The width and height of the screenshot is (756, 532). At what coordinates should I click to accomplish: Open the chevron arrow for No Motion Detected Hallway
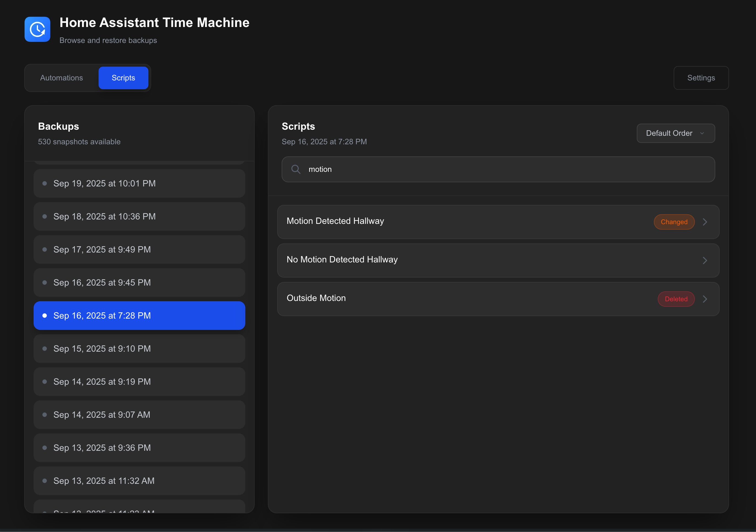(x=705, y=260)
